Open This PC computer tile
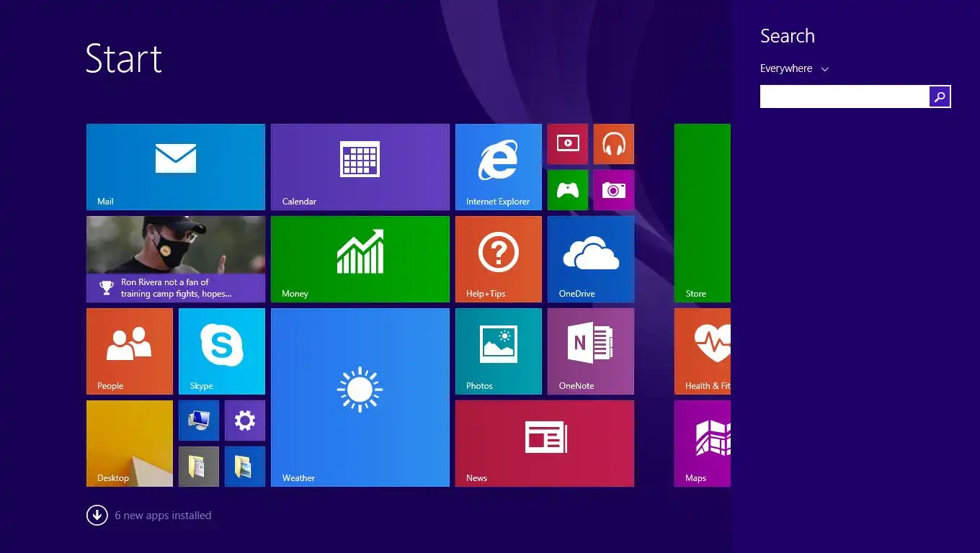The image size is (980, 553). (x=199, y=421)
